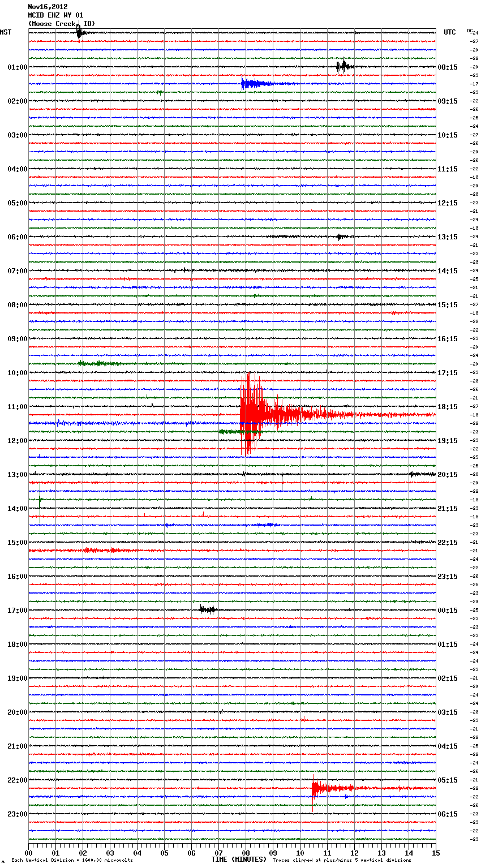Viewport: 481px width, 868px height.
Task: Click the 05:15 UTC time label
Action: pyautogui.click(x=448, y=780)
